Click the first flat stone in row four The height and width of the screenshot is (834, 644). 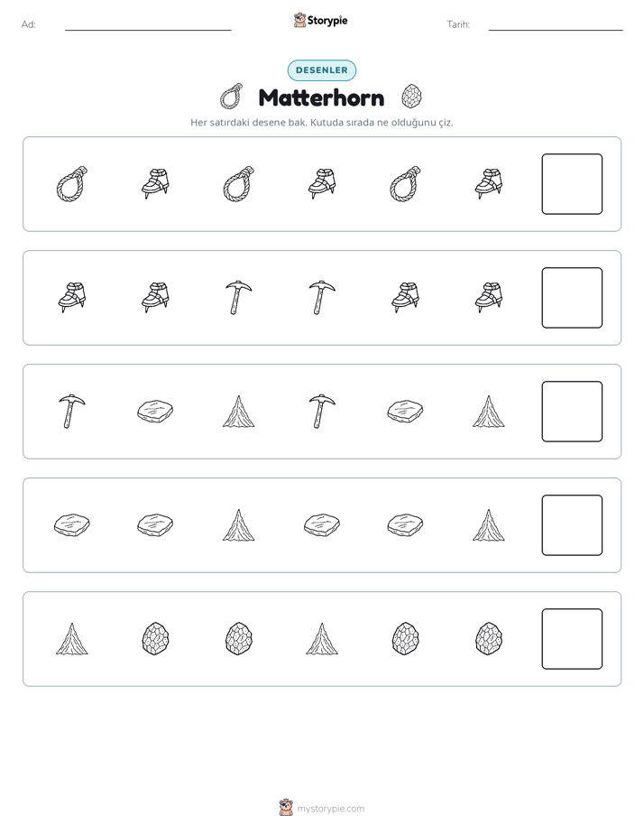pos(72,525)
